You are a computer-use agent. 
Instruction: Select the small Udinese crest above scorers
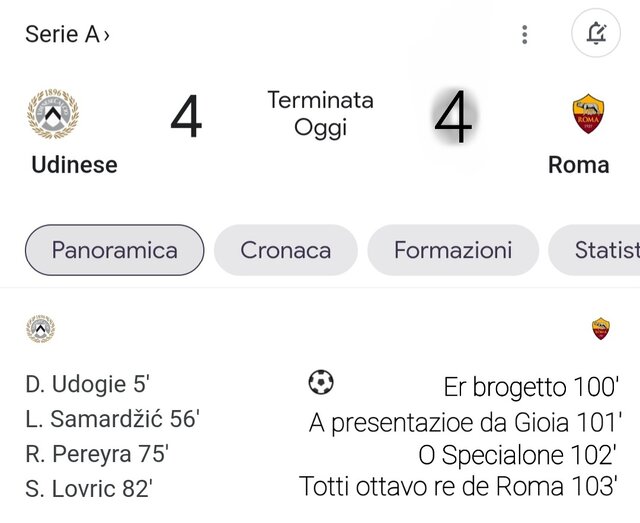[40, 328]
